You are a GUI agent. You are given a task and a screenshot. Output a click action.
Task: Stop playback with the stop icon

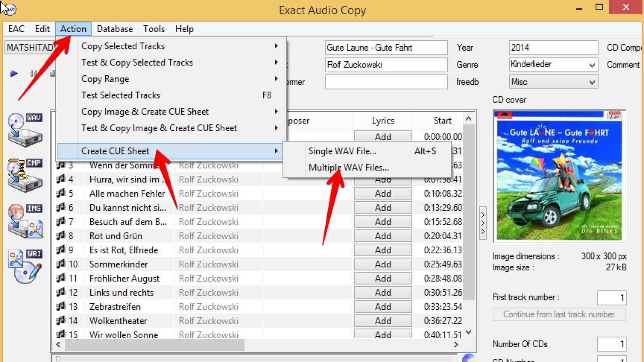tap(52, 73)
